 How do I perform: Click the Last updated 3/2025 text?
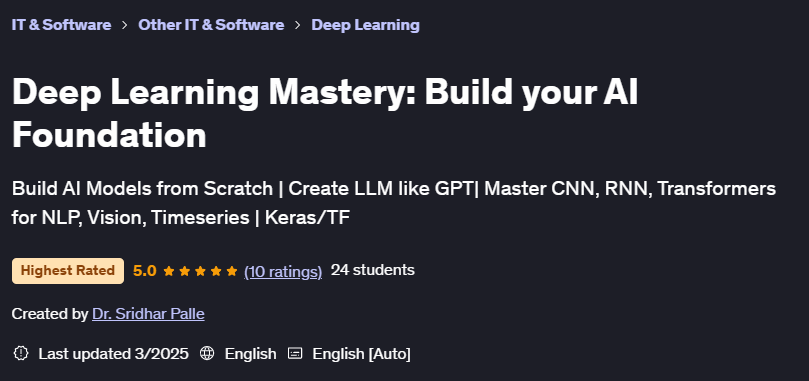click(114, 354)
